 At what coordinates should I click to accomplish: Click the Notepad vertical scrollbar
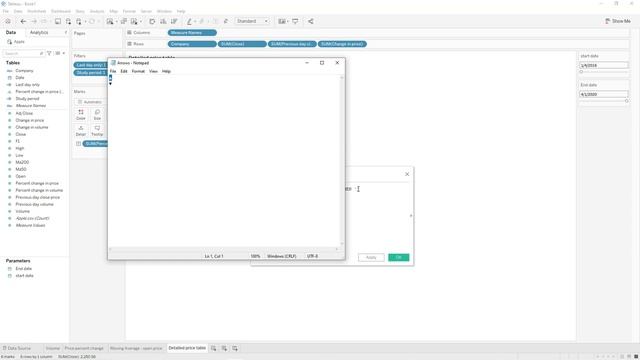point(342,160)
